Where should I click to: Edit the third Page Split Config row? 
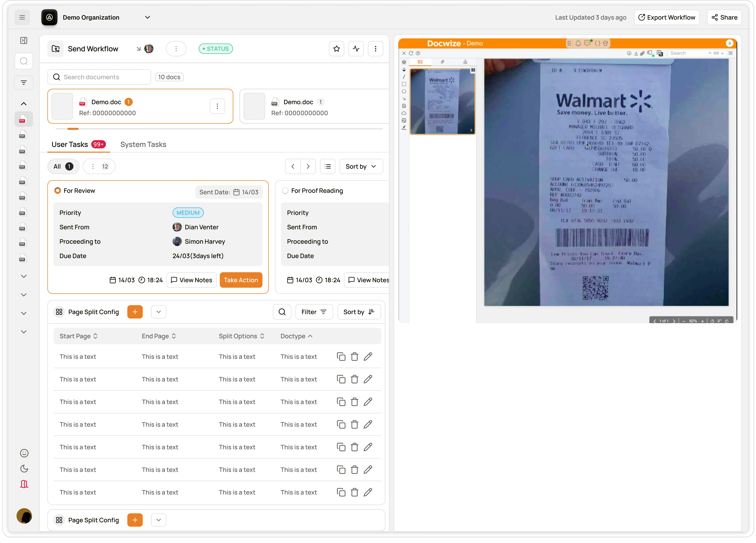point(368,402)
